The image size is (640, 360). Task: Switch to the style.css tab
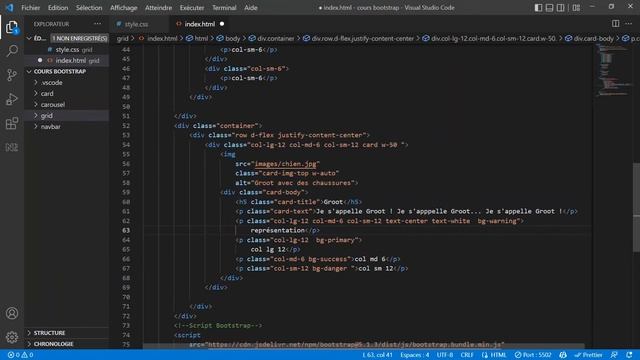pyautogui.click(x=136, y=24)
